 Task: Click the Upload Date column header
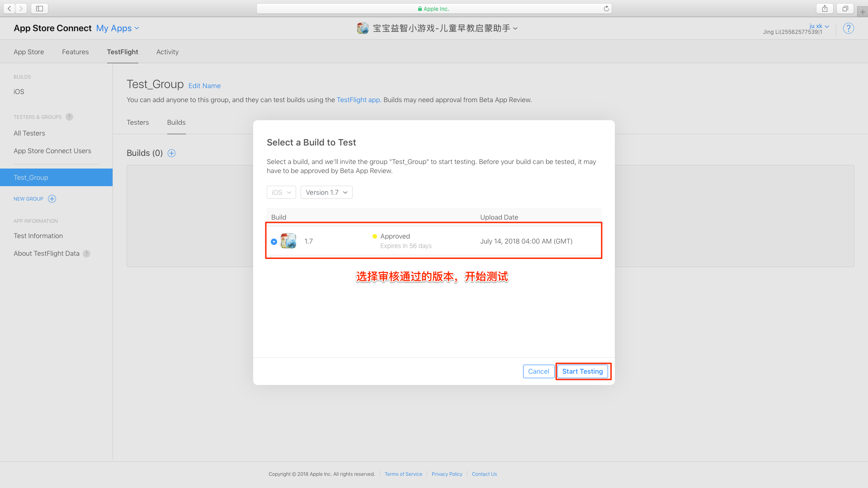coord(499,217)
